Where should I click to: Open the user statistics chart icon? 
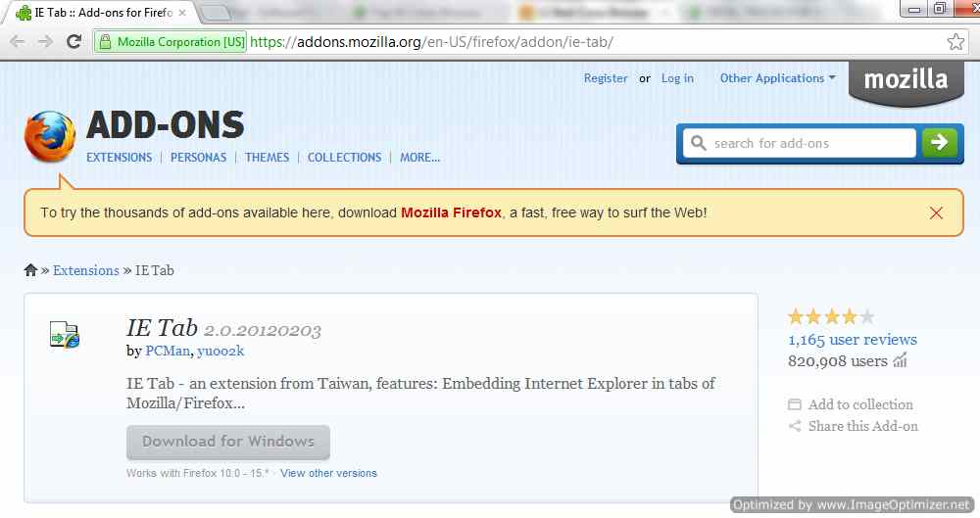900,360
